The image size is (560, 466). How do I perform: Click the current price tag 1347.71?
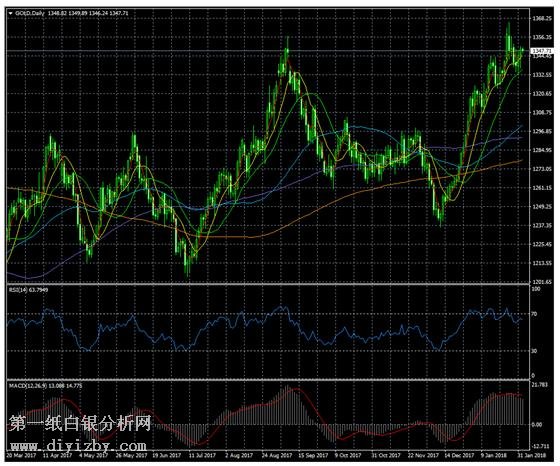[x=542, y=51]
